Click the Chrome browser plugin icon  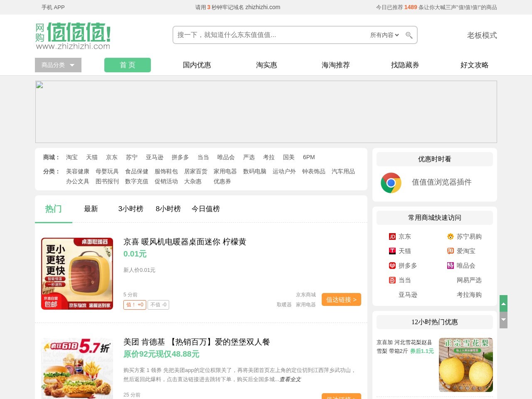click(391, 183)
